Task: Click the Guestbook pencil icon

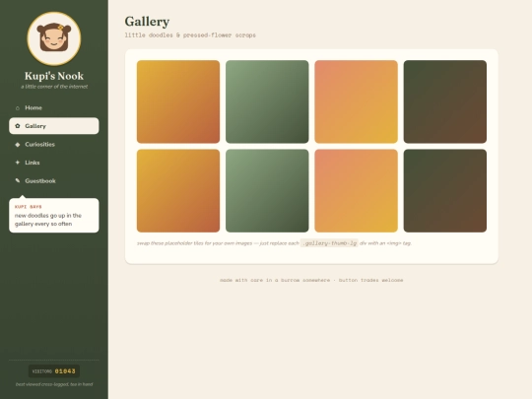Action: pos(18,180)
